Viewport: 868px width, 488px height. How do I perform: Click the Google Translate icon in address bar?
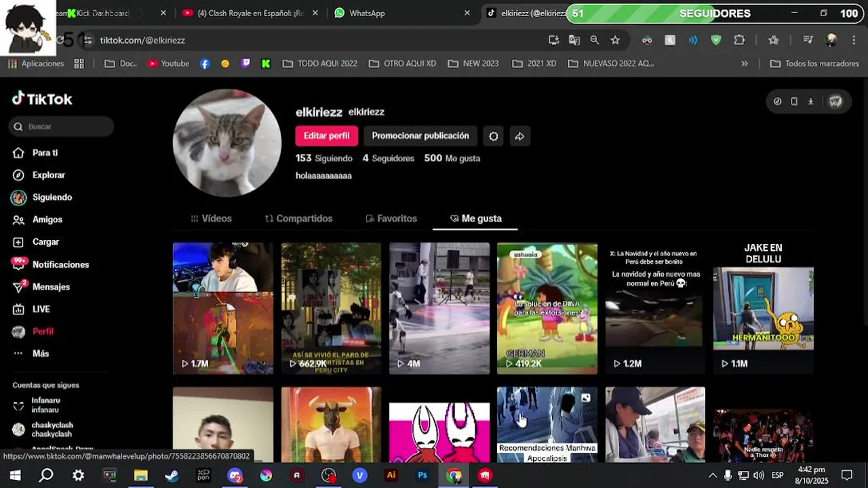click(574, 40)
